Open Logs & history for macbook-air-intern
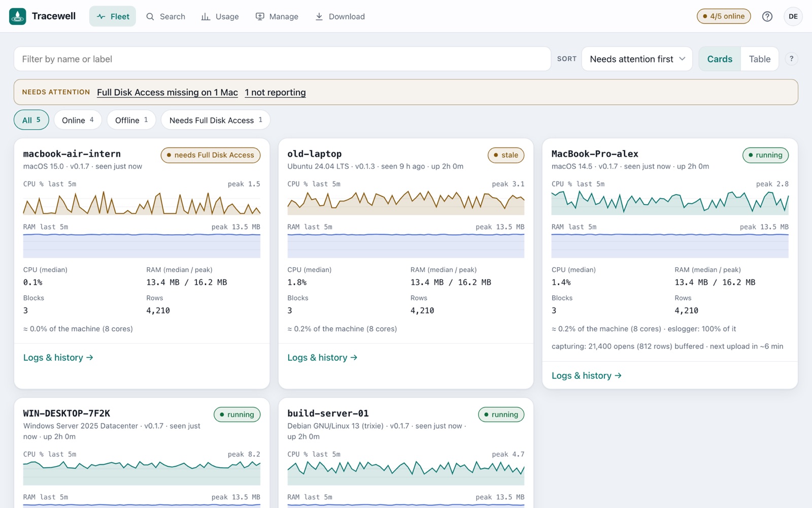812x508 pixels. click(58, 358)
